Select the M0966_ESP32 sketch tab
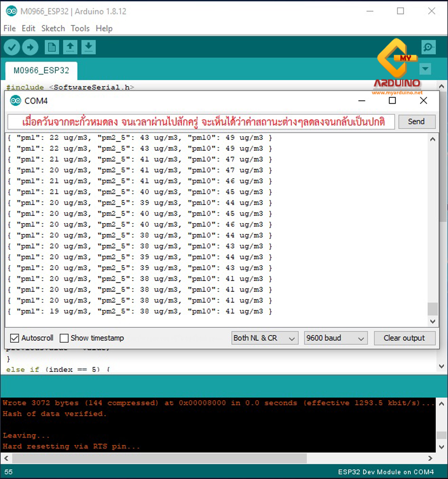This screenshot has width=448, height=479. pos(41,70)
